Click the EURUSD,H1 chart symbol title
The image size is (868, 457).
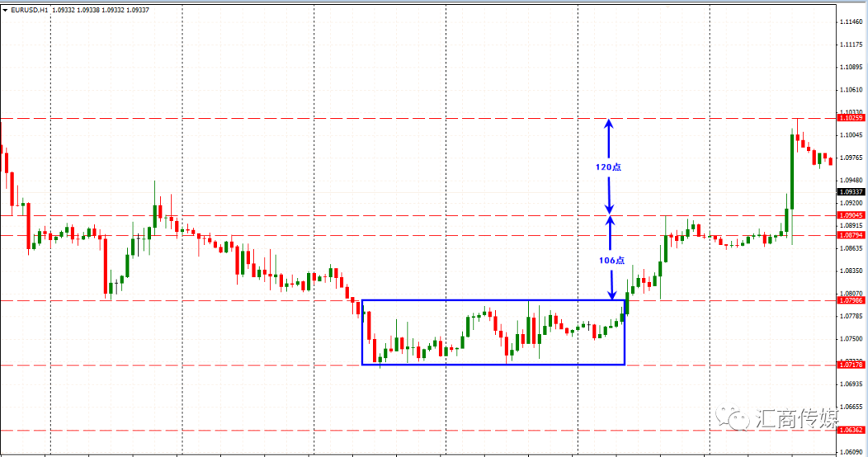(x=30, y=10)
